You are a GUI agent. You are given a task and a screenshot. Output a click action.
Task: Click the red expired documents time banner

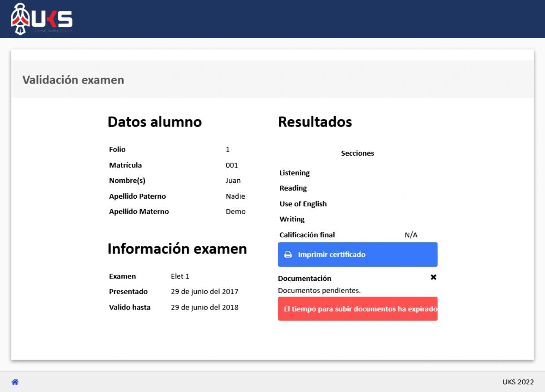click(358, 309)
